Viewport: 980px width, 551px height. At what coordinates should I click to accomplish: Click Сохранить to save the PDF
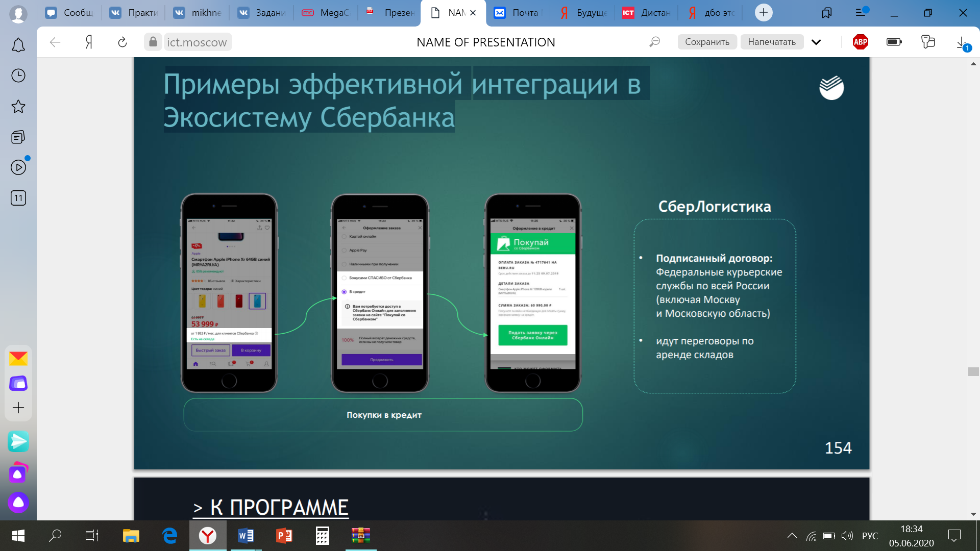[x=707, y=42]
